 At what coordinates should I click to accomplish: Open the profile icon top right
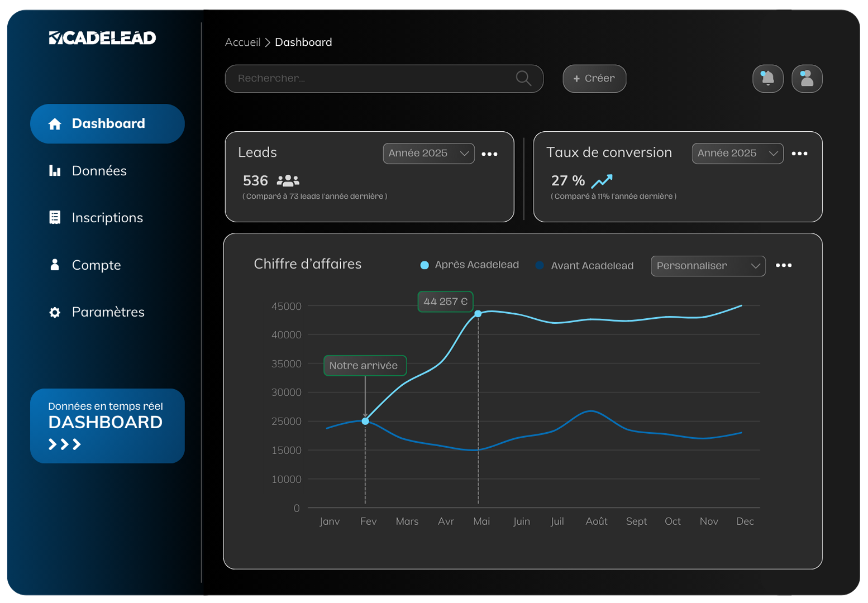coord(807,78)
